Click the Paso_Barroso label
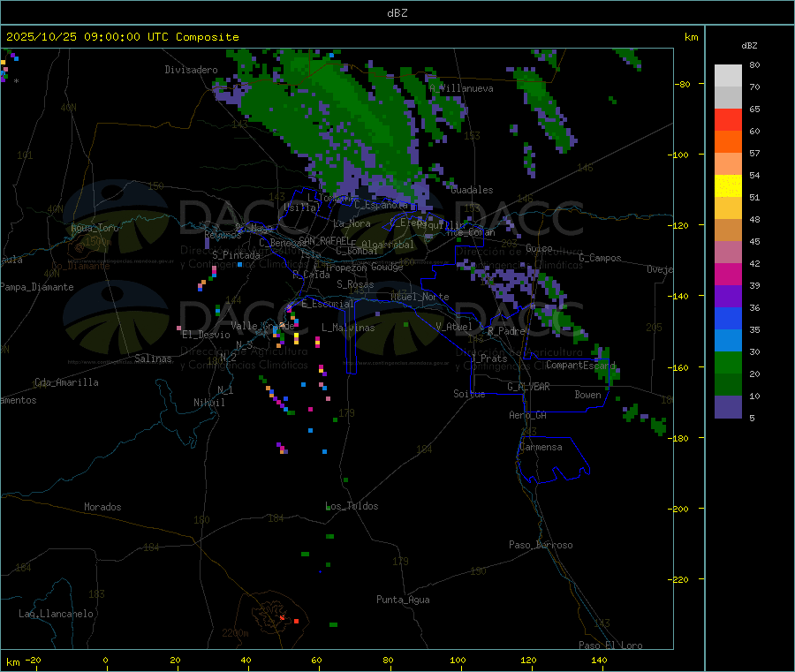 tap(541, 545)
